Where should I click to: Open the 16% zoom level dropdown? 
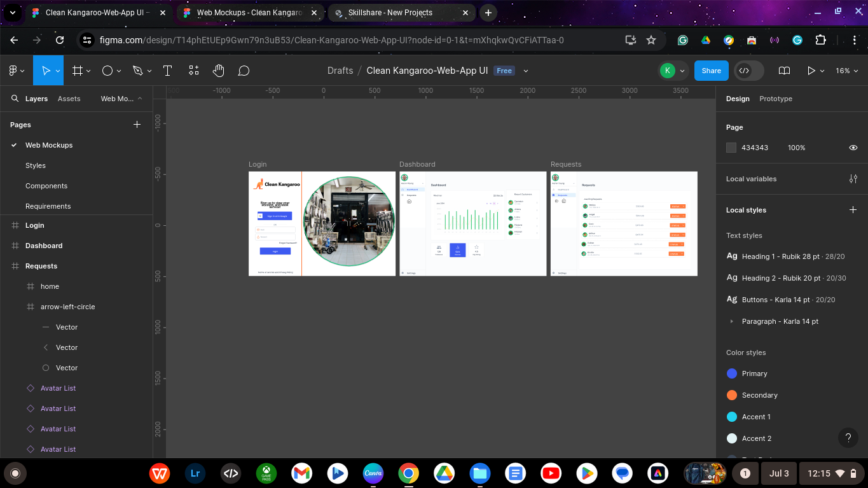coord(847,71)
